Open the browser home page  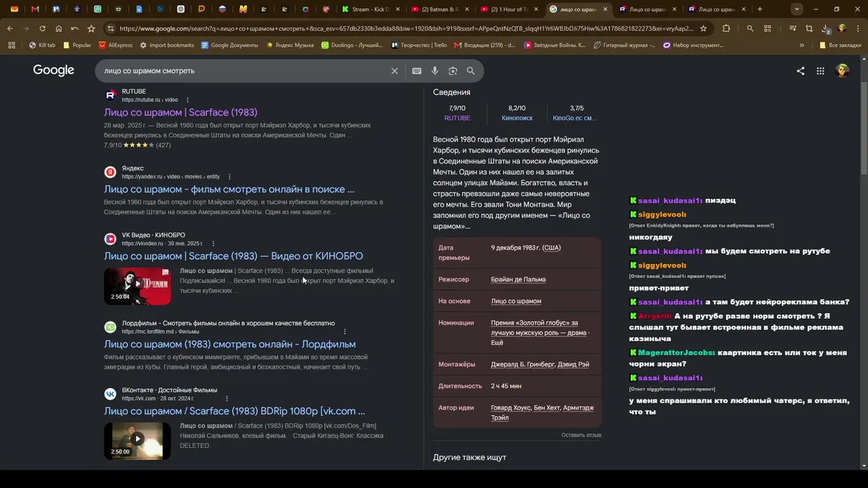pos(58,28)
